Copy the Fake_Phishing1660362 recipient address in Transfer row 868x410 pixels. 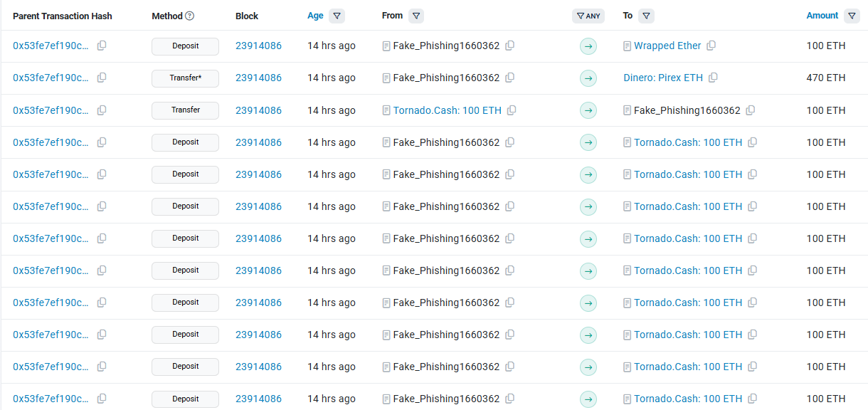pyautogui.click(x=751, y=110)
